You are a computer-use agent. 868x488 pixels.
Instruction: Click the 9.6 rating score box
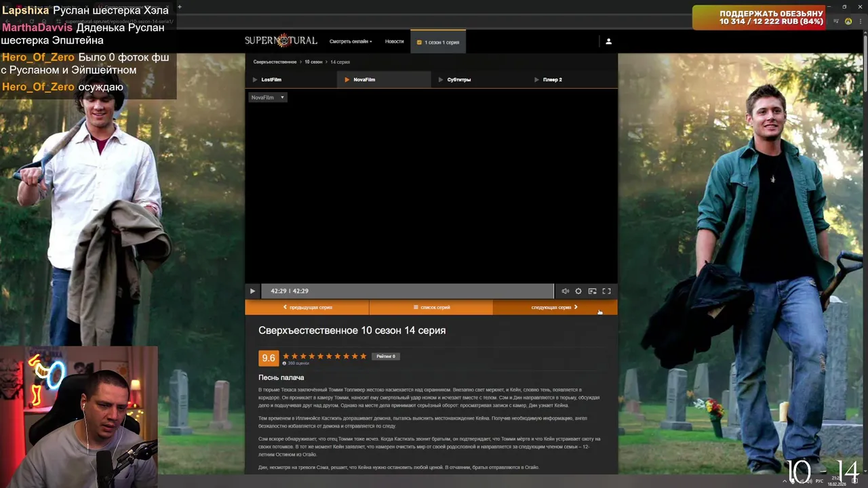tap(269, 358)
